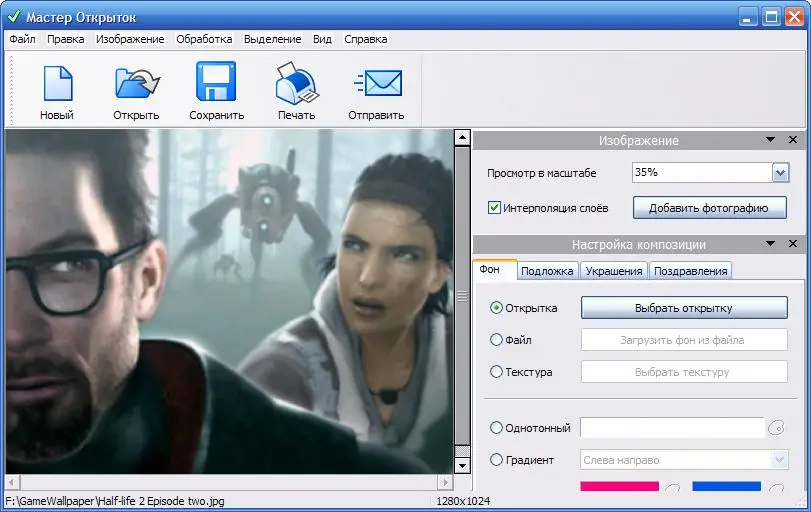Open the 35% zoom scale dropdown

780,173
